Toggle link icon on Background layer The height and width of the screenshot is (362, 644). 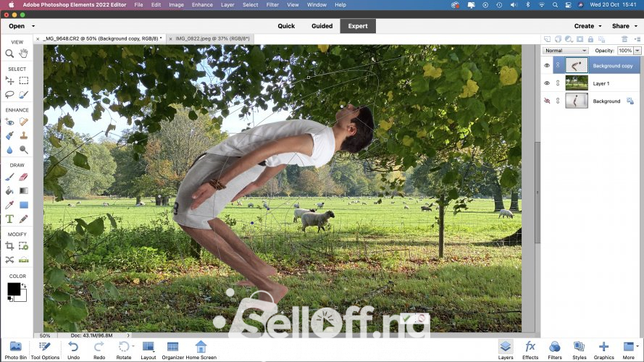[x=558, y=101]
